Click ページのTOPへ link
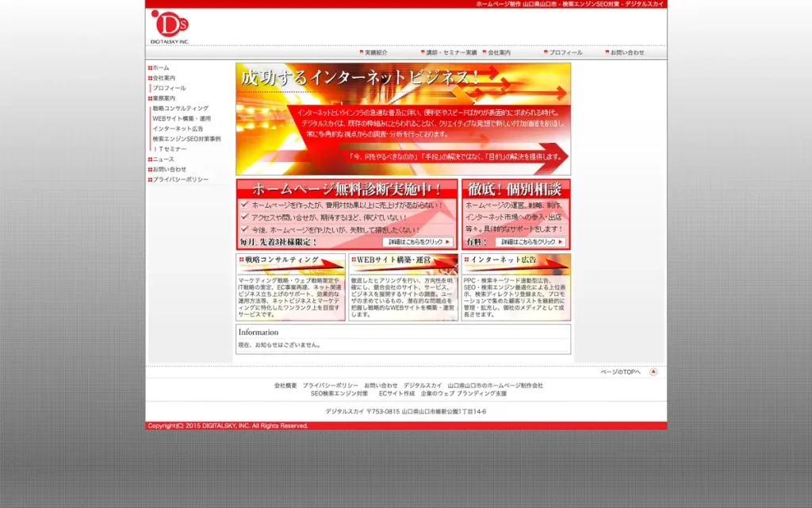This screenshot has height=508, width=812. coord(620,372)
